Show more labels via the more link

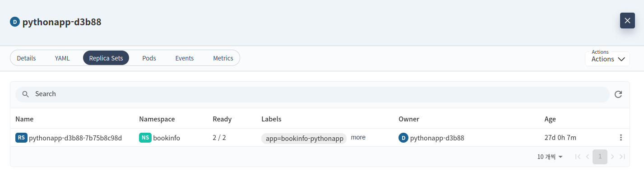[358, 137]
